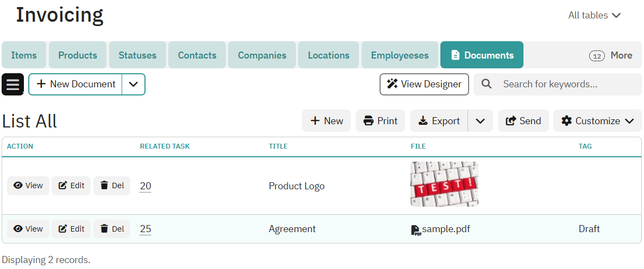Switch to the Companies tab
Viewport: 644px width, 269px height.
[x=262, y=55]
